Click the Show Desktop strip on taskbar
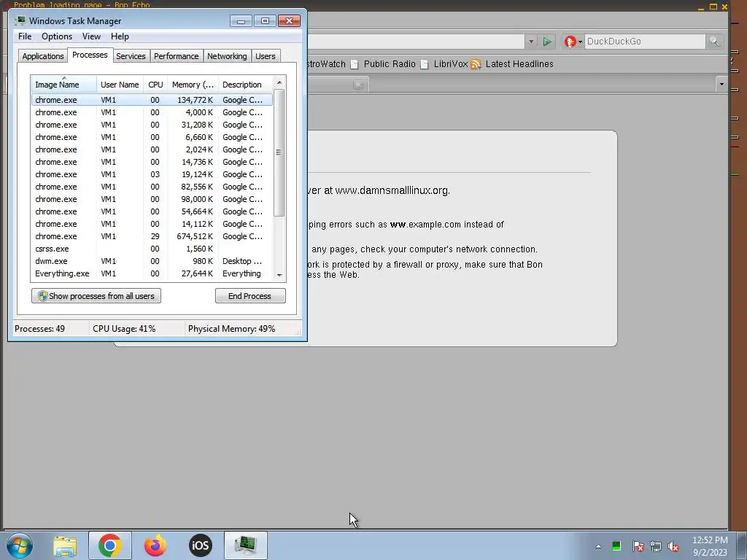Viewport: 747px width, 560px height. point(742,545)
